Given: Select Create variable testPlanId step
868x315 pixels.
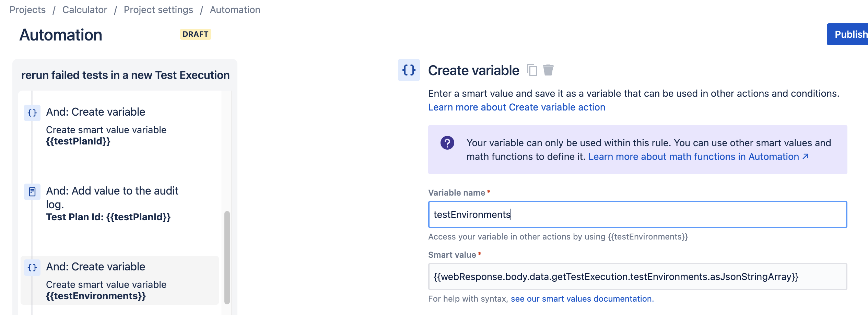Looking at the screenshot, I should point(119,126).
